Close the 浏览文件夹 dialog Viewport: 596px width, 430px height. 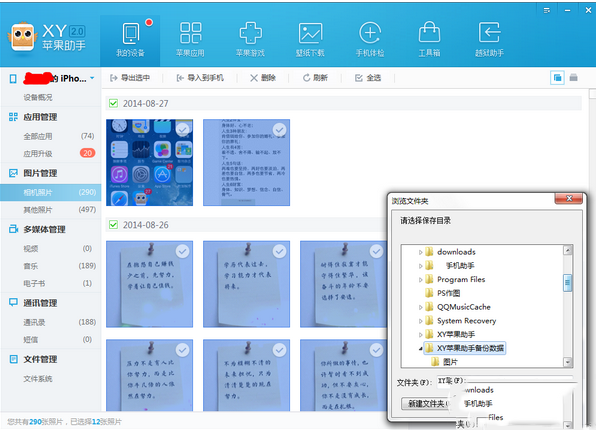click(x=569, y=198)
